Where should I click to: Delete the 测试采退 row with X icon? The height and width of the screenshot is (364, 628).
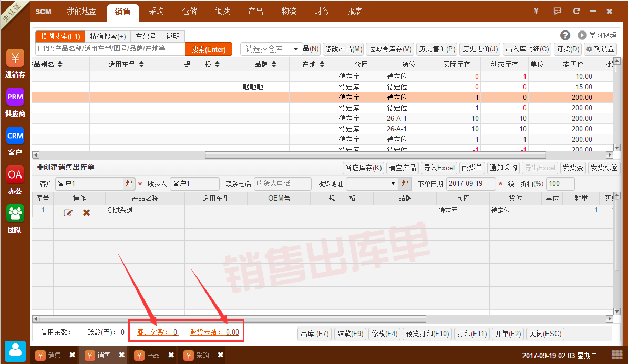click(86, 213)
